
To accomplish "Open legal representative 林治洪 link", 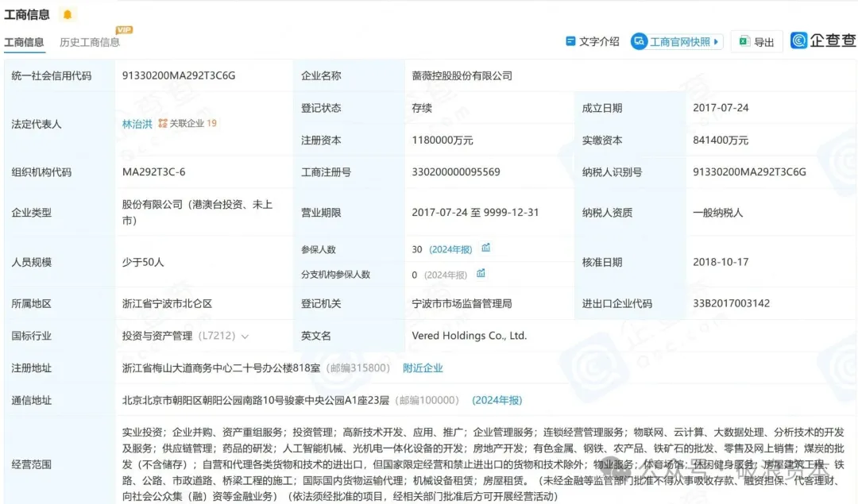I will pos(137,124).
